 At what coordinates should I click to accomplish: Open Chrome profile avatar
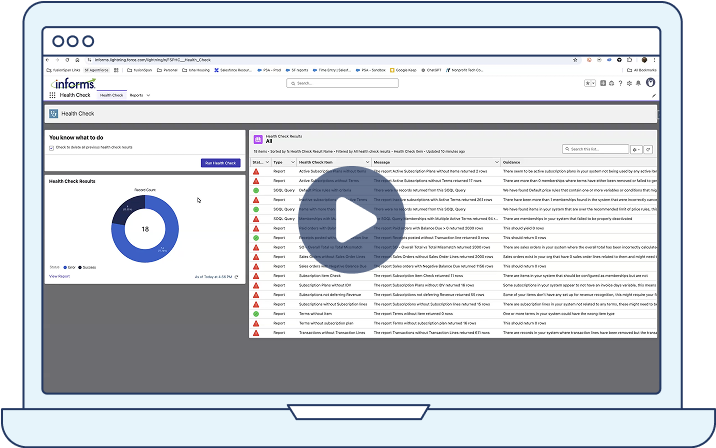coord(644,60)
